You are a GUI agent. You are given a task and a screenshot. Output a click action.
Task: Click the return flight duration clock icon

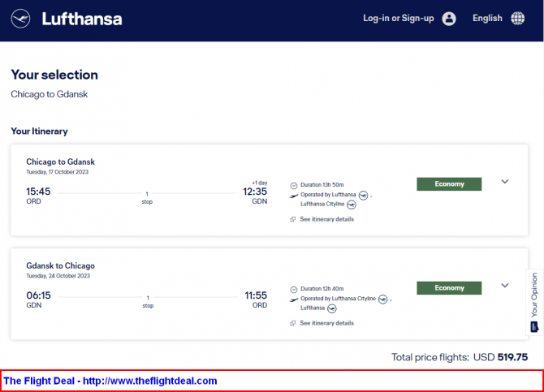pyautogui.click(x=294, y=289)
